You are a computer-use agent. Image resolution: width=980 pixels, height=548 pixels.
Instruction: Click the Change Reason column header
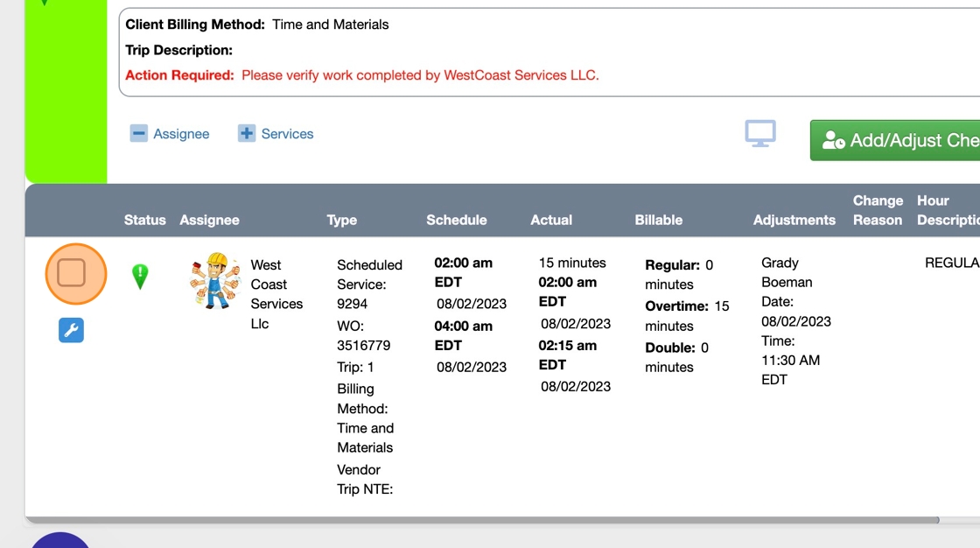pyautogui.click(x=878, y=210)
